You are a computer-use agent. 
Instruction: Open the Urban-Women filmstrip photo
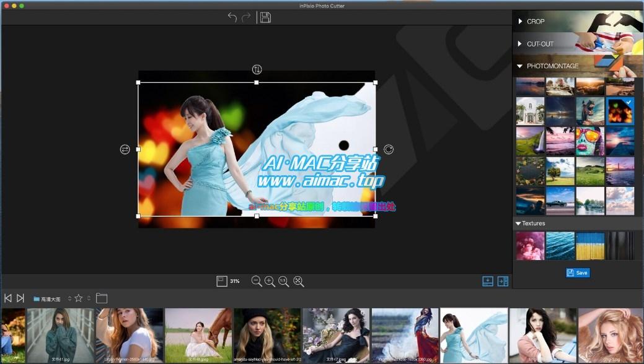pyautogui.click(x=130, y=336)
